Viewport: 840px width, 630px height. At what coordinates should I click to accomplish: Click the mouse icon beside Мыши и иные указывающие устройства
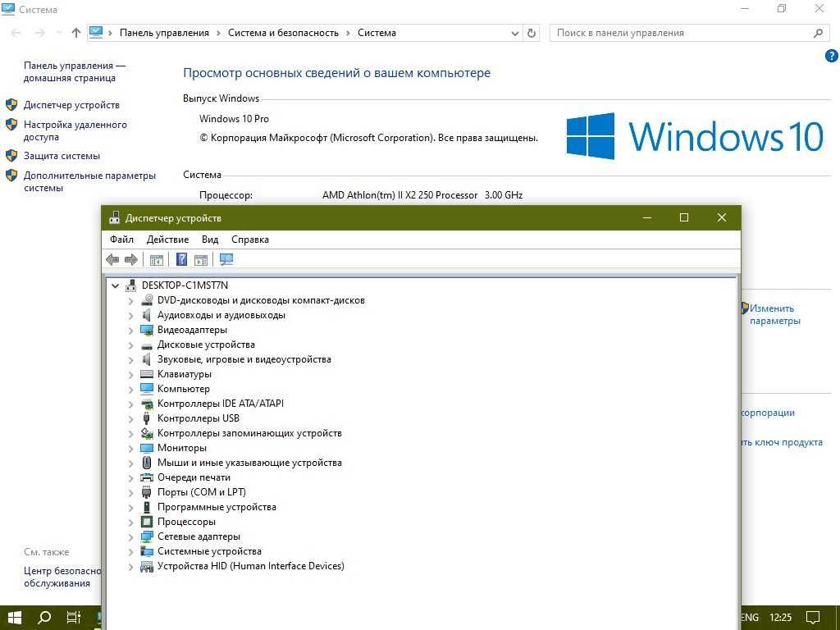(146, 463)
